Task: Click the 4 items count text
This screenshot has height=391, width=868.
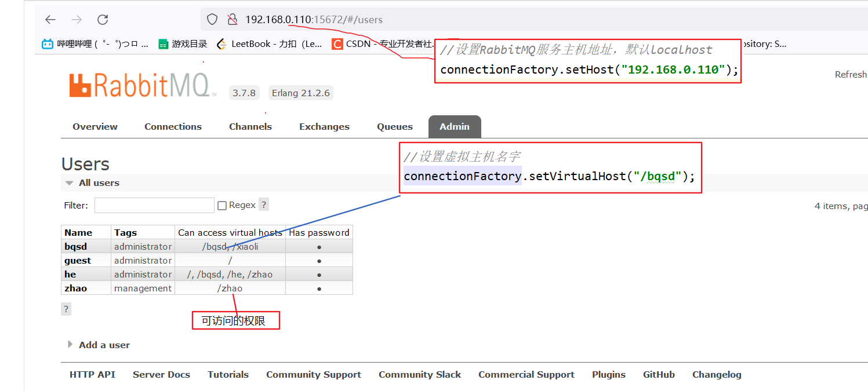Action: (841, 206)
